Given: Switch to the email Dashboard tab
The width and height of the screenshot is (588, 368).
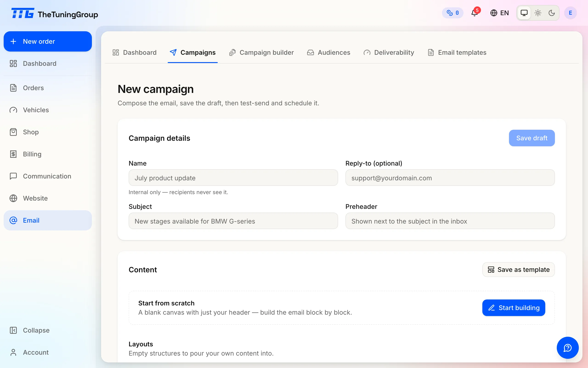Looking at the screenshot, I should tap(134, 53).
